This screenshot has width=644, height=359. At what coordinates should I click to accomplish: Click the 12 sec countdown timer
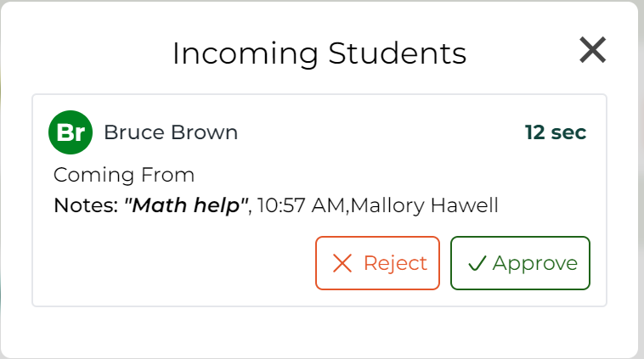tap(556, 132)
